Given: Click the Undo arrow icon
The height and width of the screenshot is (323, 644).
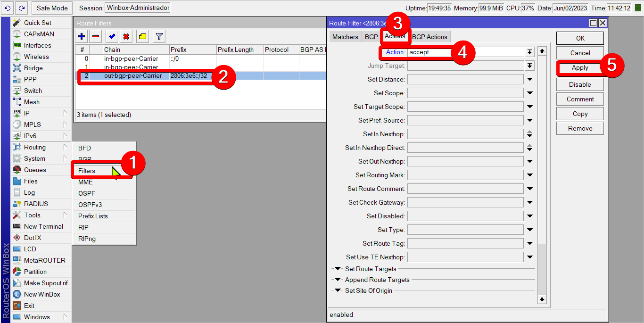Looking at the screenshot, I should 7,8.
